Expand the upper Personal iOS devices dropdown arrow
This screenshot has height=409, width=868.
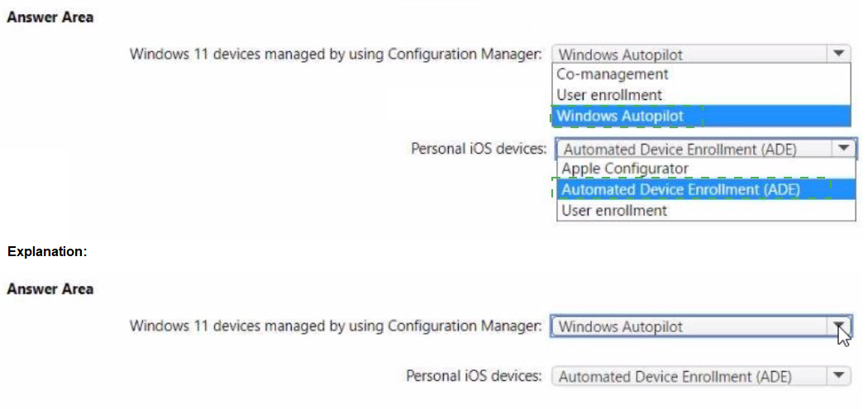point(844,149)
